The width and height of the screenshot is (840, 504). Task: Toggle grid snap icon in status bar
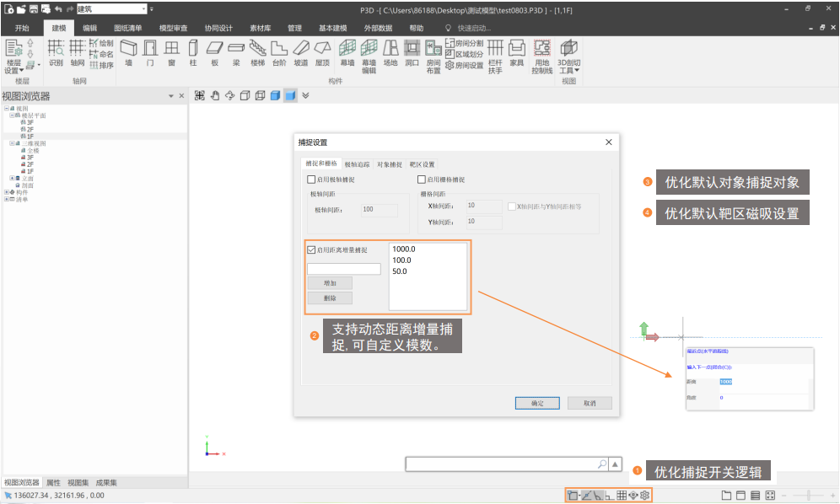coord(622,495)
